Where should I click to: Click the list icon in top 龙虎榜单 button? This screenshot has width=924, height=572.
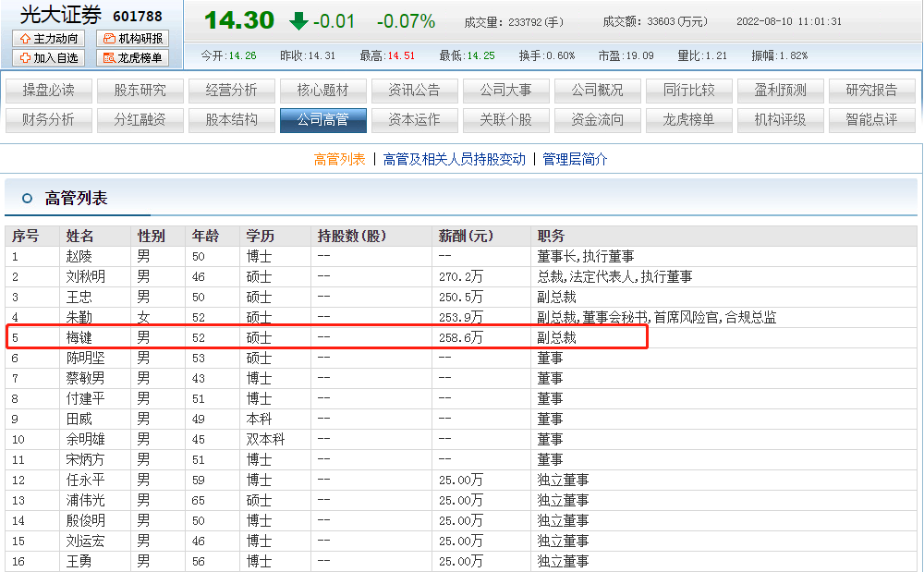pyautogui.click(x=109, y=57)
